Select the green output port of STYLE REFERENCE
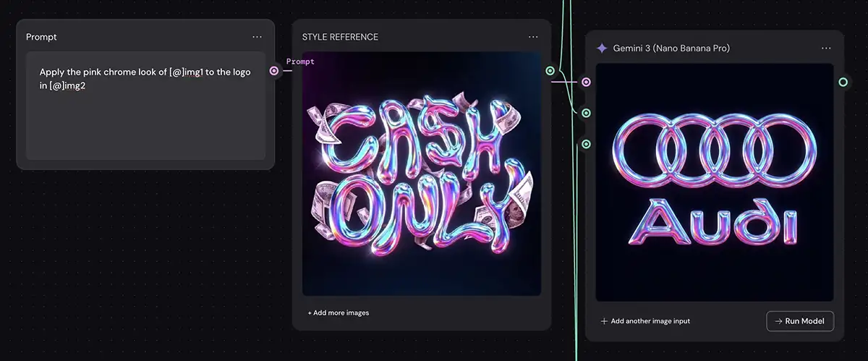 550,71
